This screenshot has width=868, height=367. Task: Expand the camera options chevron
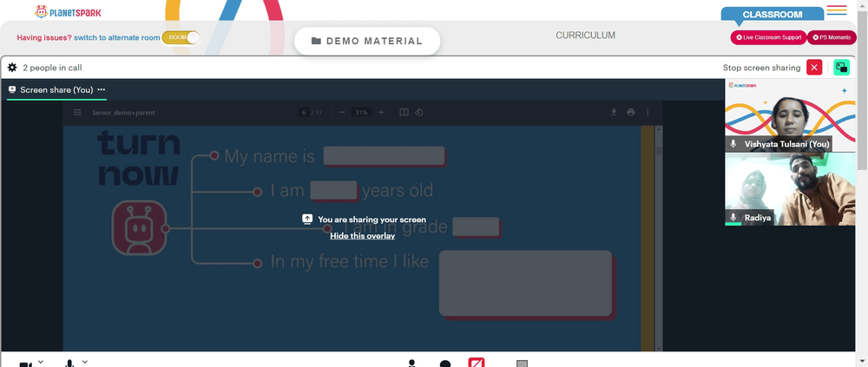pos(41,362)
